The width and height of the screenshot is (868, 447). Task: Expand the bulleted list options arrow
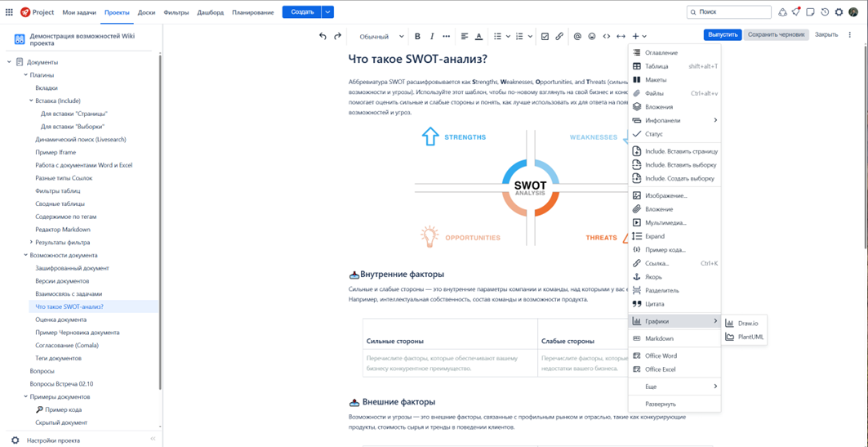click(x=508, y=36)
